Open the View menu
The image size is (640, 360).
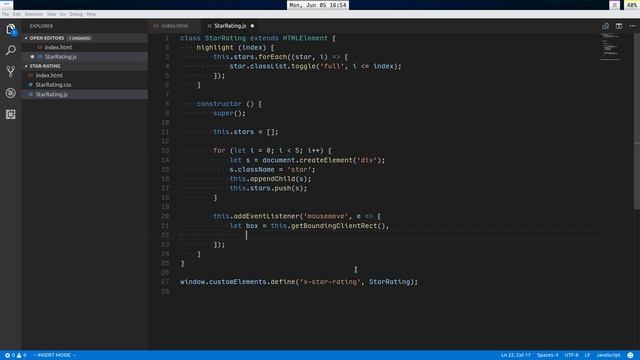(51, 14)
